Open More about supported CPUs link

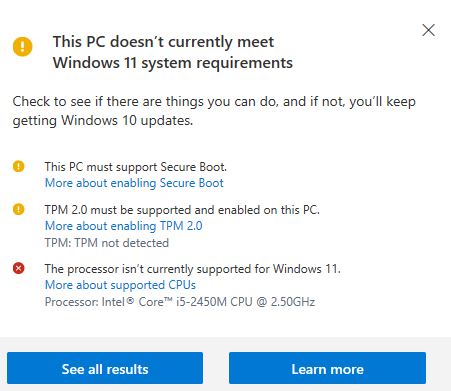(x=120, y=285)
